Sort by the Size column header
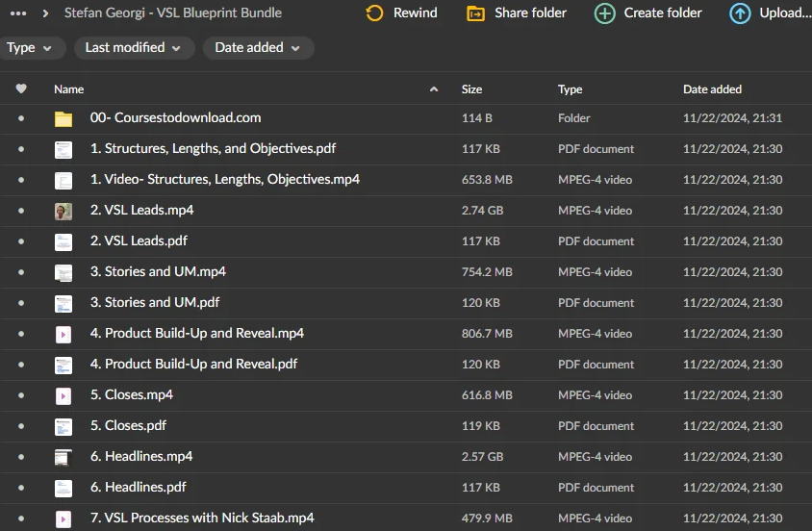The width and height of the screenshot is (812, 531). click(471, 89)
